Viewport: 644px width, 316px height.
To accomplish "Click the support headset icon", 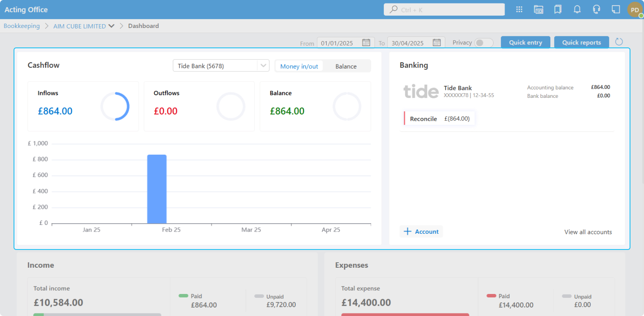I will [x=597, y=9].
